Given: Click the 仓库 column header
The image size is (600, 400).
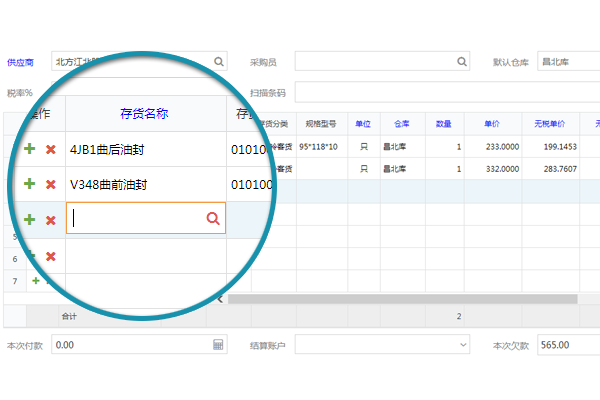Looking at the screenshot, I should point(402,124).
